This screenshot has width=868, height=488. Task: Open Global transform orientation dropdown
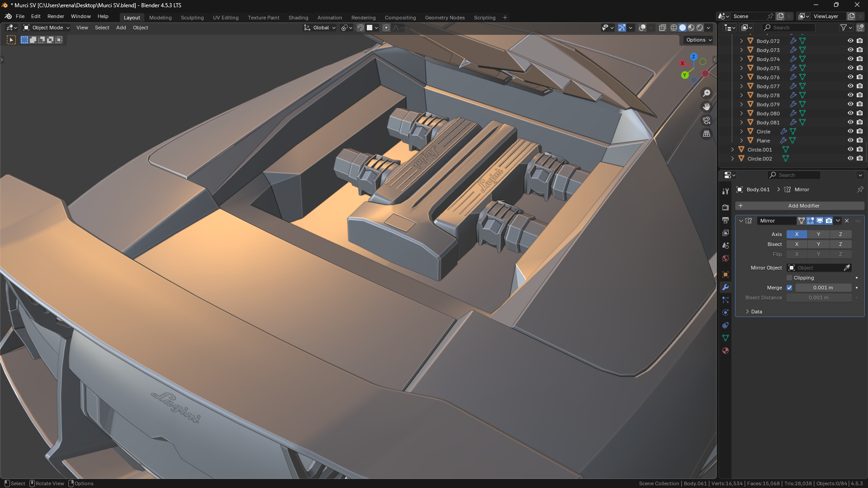pyautogui.click(x=320, y=28)
